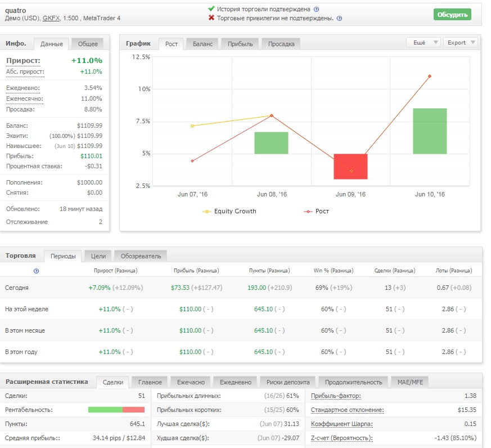Click the Абс. прирост label
This screenshot has height=448, width=491.
click(25, 71)
